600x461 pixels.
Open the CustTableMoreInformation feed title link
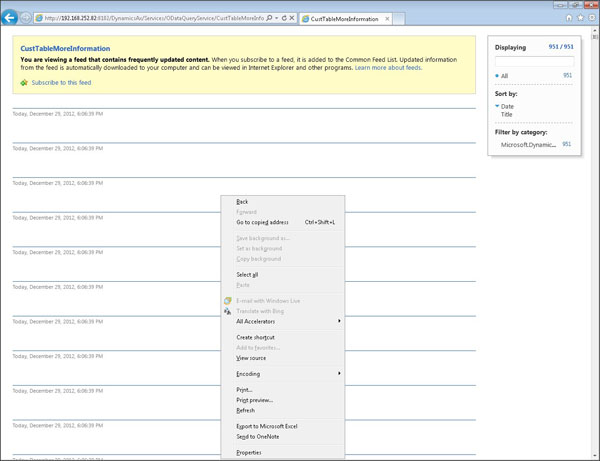(x=65, y=49)
